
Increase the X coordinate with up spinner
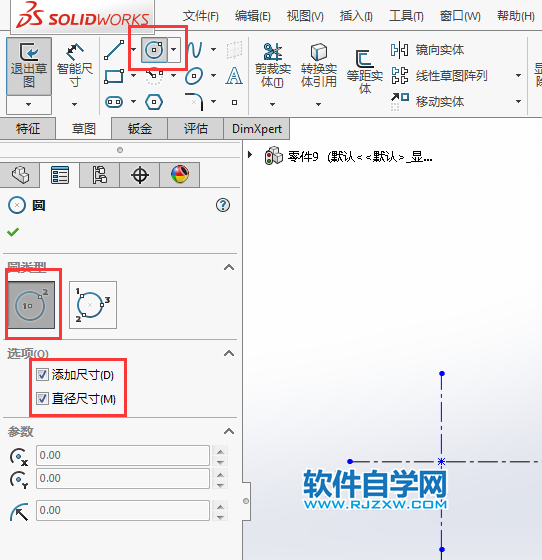[x=220, y=451]
